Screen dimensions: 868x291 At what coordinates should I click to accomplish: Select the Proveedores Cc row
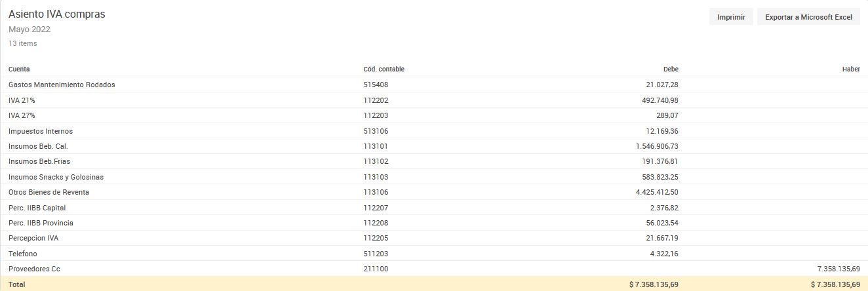[434, 269]
